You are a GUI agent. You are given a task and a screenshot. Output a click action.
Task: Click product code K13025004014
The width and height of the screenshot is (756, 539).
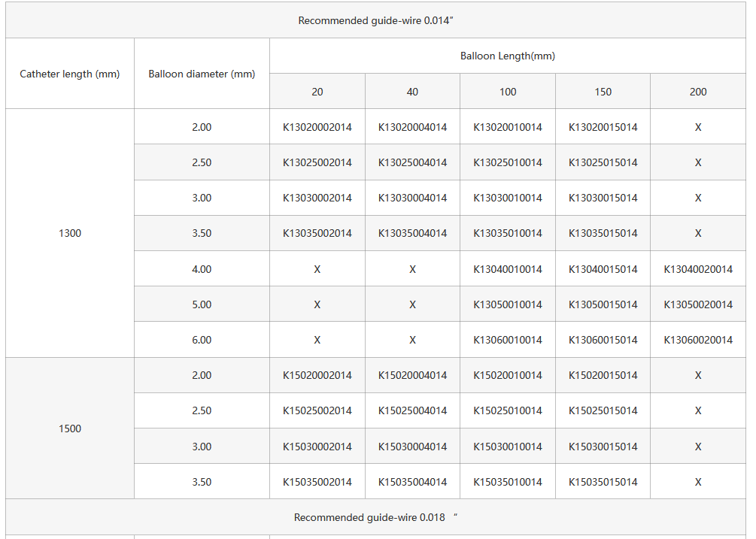[412, 162]
